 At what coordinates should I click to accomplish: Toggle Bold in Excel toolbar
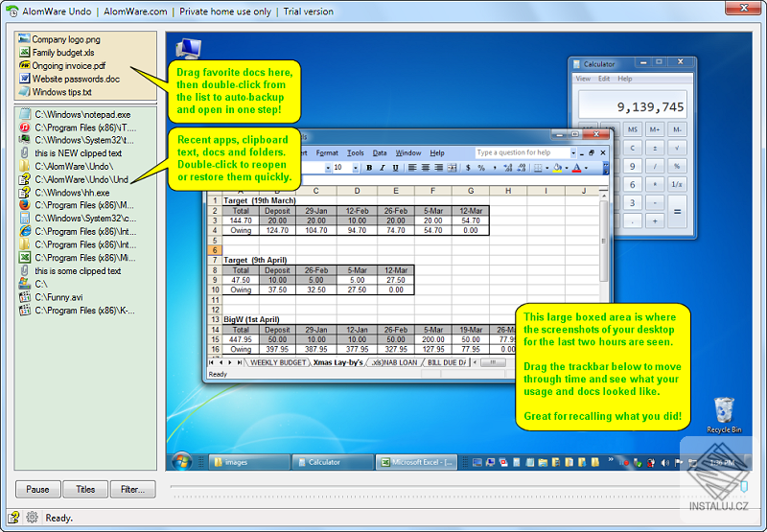369,168
